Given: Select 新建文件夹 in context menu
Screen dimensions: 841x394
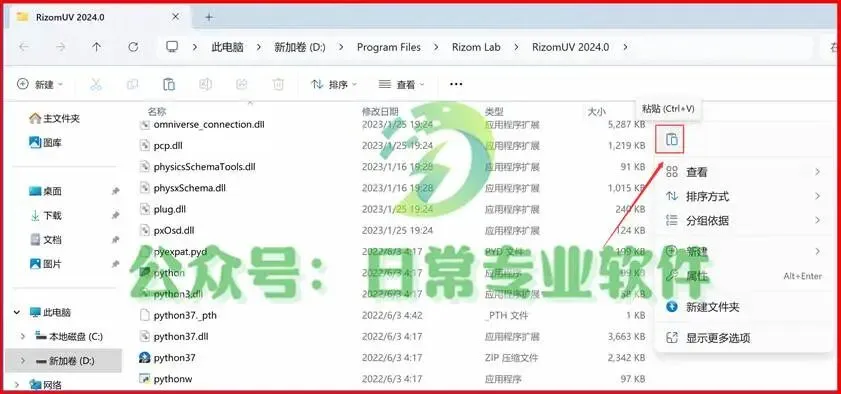Looking at the screenshot, I should click(743, 307).
